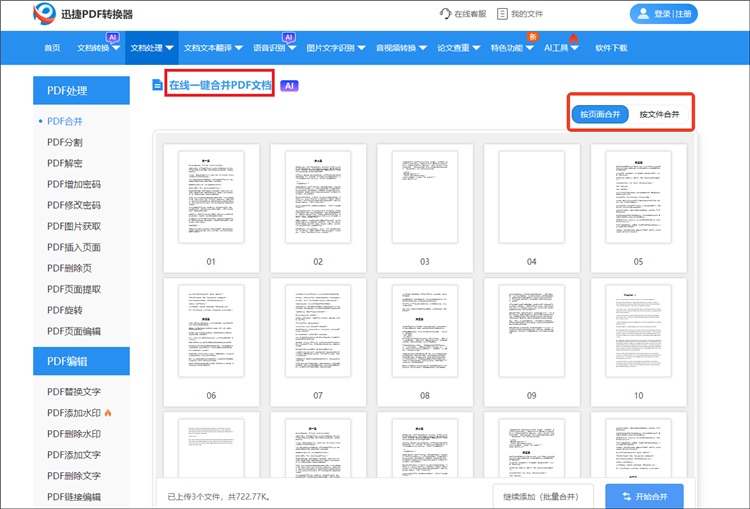Expand the 文档处理 dropdown menu
This screenshot has width=750, height=509.
coord(152,48)
